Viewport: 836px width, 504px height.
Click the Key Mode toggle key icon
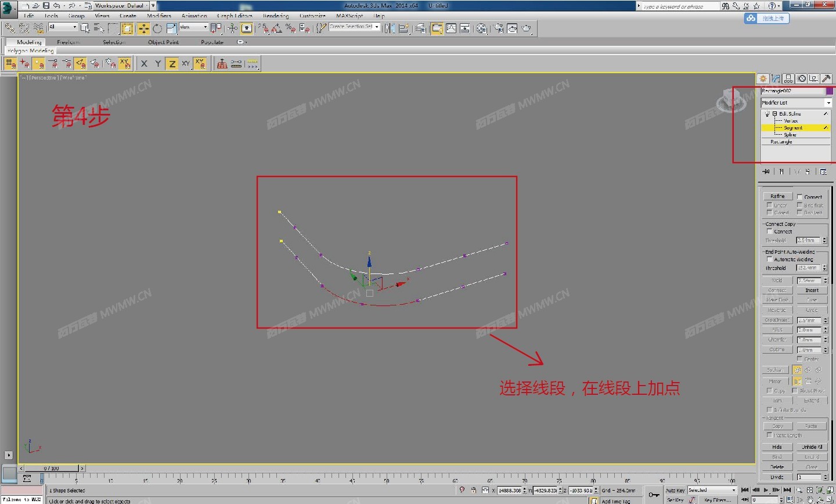click(654, 494)
